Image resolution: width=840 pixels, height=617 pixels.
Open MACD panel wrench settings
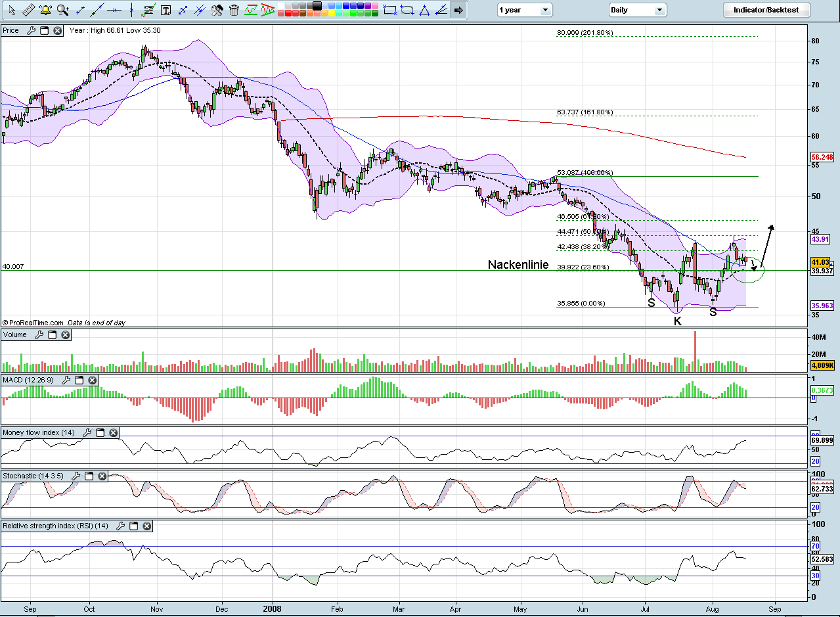click(x=66, y=380)
